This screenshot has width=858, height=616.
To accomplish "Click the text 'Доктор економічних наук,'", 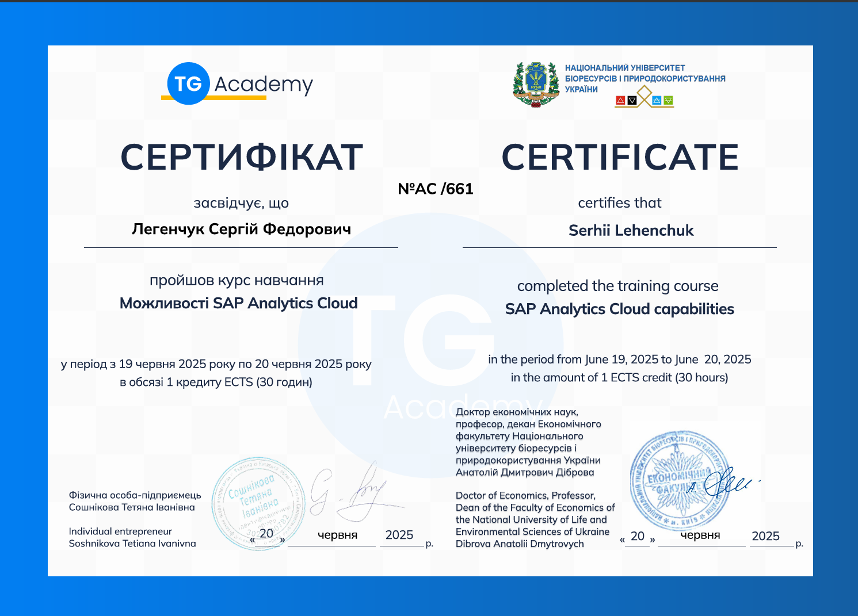I will [x=517, y=412].
